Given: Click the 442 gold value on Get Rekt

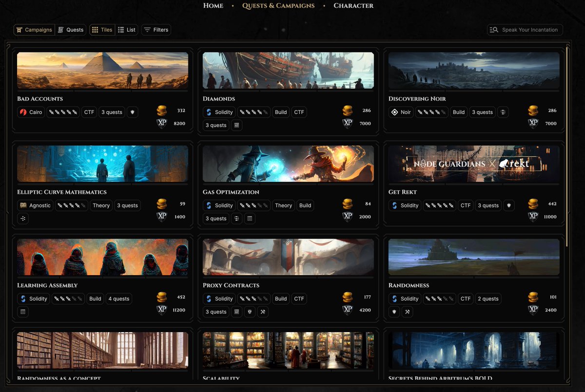Looking at the screenshot, I should point(552,204).
